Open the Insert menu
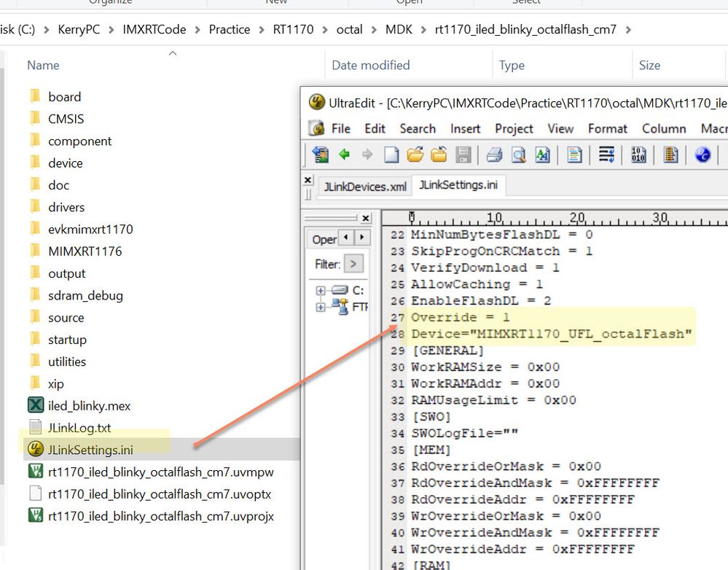Viewport: 728px width, 570px height. pos(465,129)
